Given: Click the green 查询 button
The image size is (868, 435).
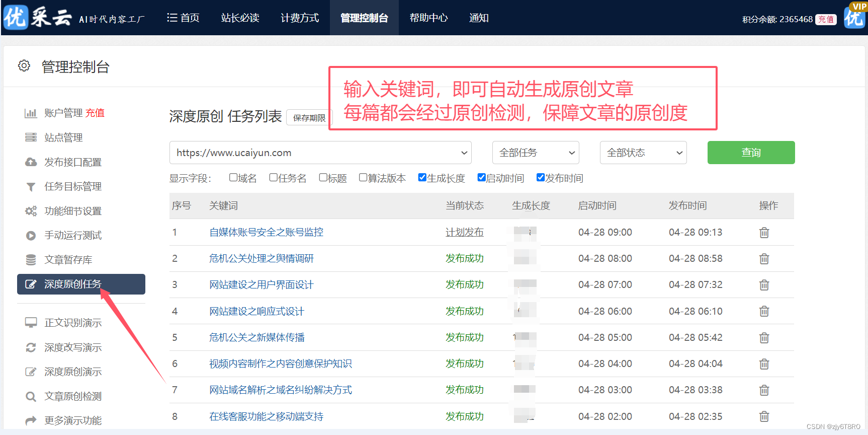Looking at the screenshot, I should click(x=751, y=153).
